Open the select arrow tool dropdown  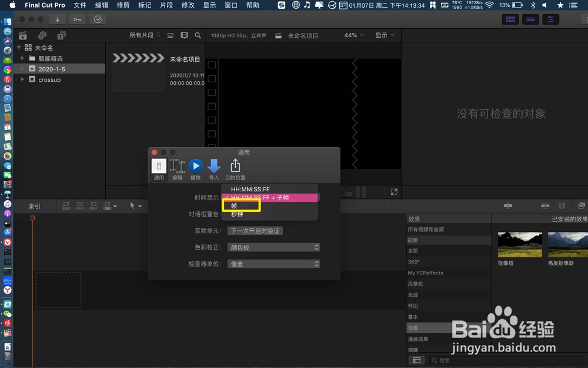135,205
